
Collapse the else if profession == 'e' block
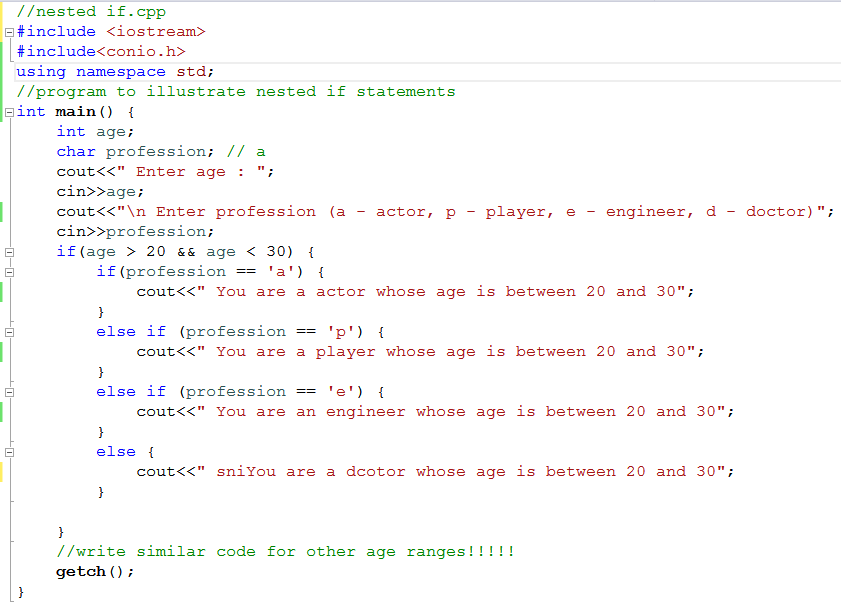tap(8, 391)
